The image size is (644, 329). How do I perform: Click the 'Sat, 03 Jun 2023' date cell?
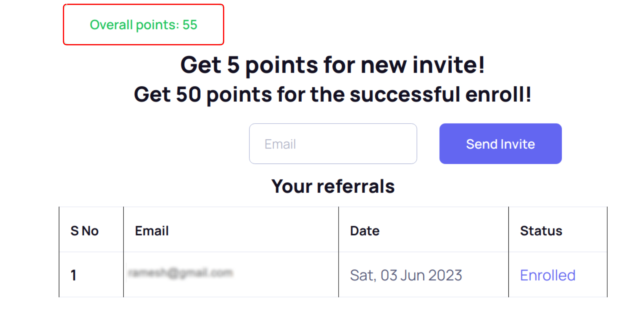pyautogui.click(x=406, y=275)
